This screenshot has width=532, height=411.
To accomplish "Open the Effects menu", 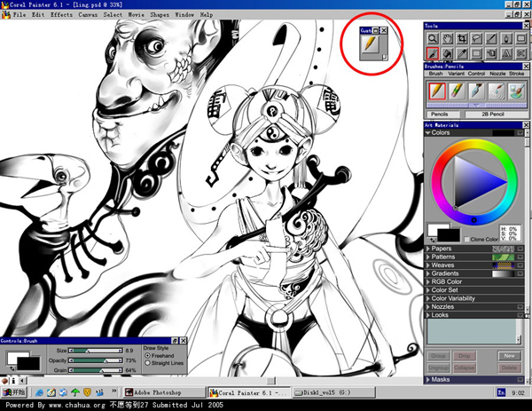I will click(61, 14).
